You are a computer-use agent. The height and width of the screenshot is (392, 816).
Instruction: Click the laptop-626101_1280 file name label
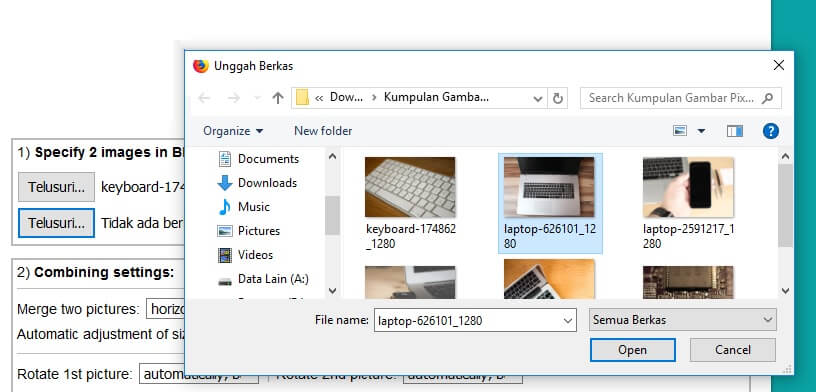click(x=550, y=236)
